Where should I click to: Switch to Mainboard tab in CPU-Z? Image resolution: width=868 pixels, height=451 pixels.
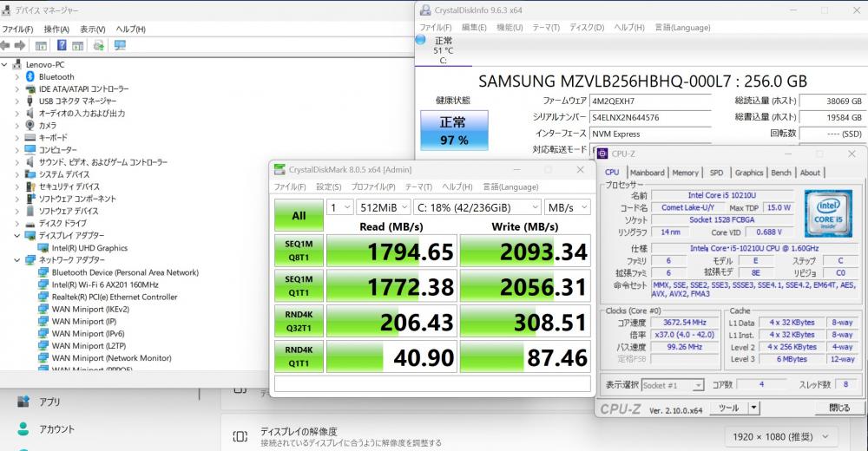point(647,173)
